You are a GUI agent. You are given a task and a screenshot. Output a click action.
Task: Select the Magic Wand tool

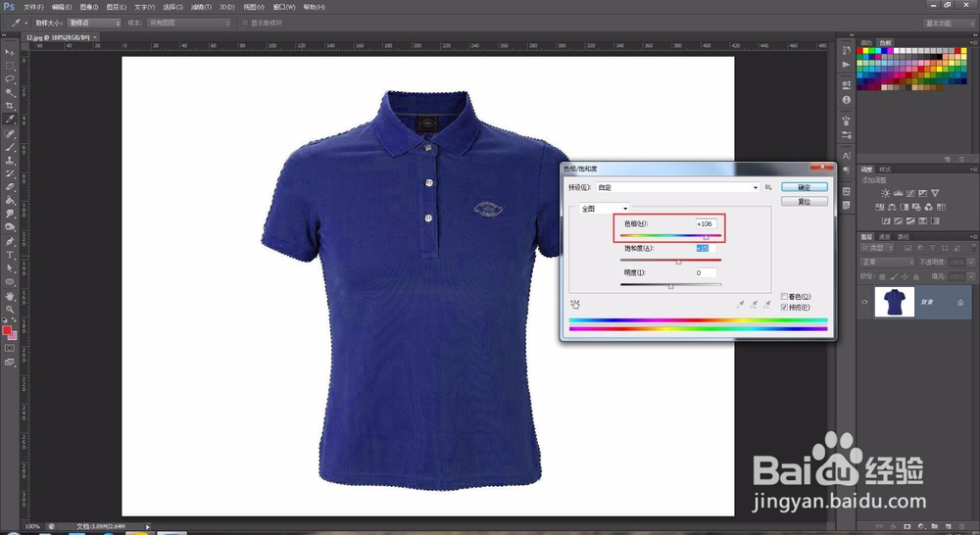(x=10, y=92)
